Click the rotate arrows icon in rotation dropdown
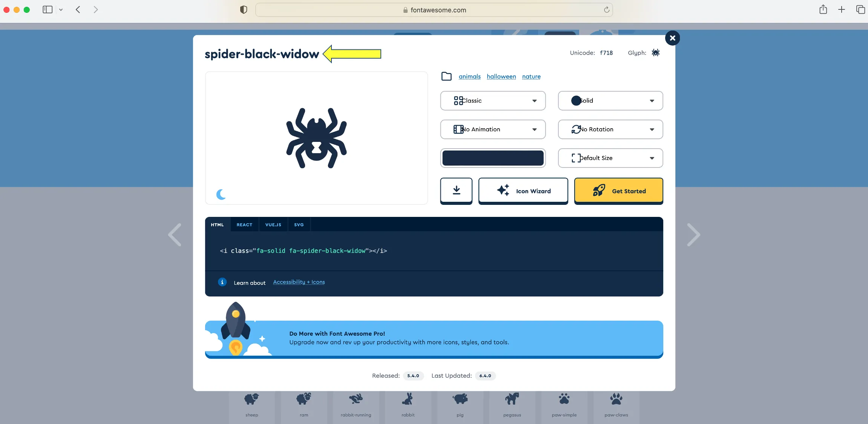The height and width of the screenshot is (424, 868). (576, 129)
